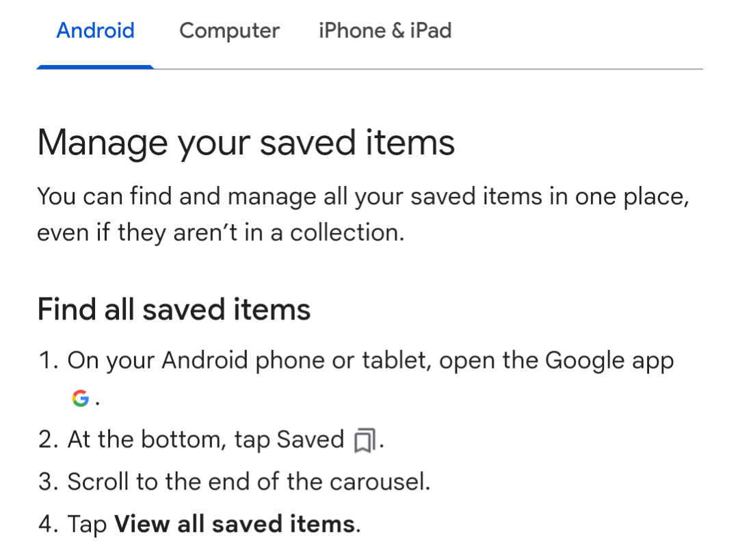The image size is (738, 560).
Task: Select the iPhone & iPad tab
Action: pyautogui.click(x=385, y=31)
